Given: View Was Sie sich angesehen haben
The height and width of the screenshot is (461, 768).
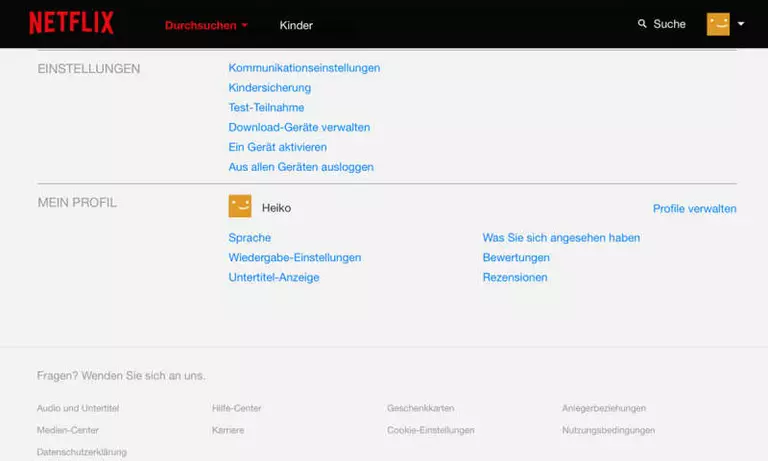Looking at the screenshot, I should 560,238.
